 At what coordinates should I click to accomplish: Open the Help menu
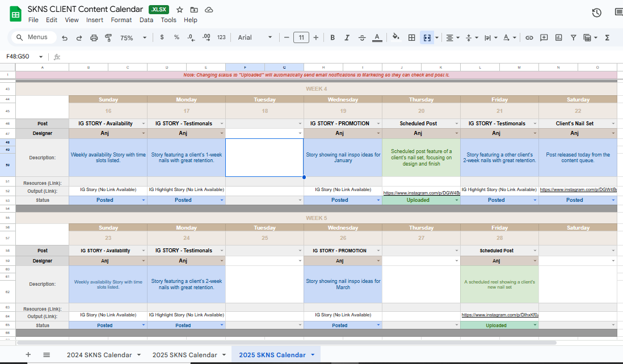click(190, 20)
